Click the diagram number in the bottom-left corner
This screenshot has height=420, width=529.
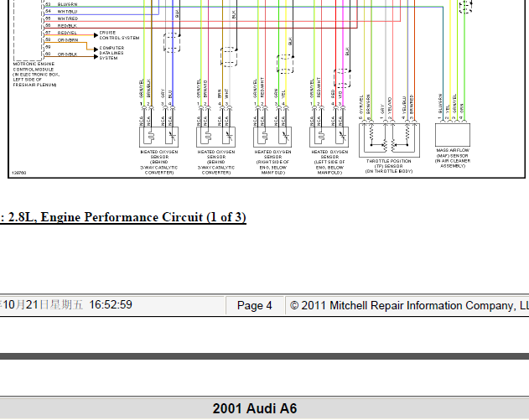19,173
